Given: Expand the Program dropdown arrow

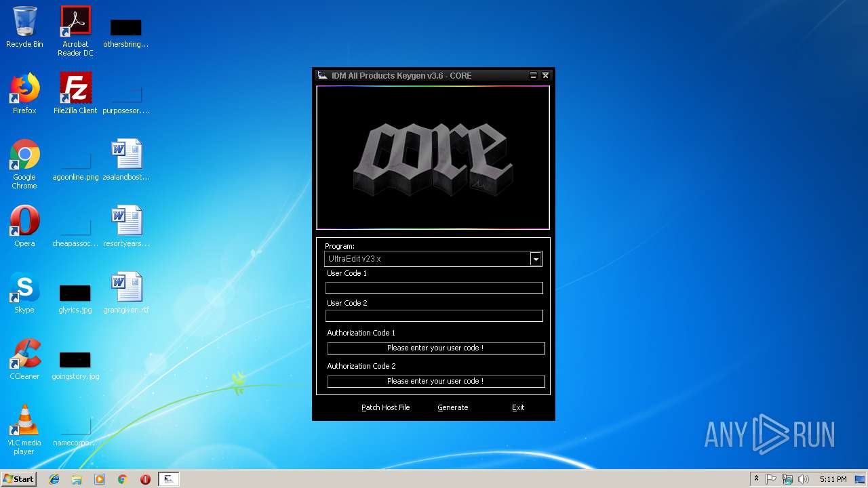Looking at the screenshot, I should pos(536,259).
